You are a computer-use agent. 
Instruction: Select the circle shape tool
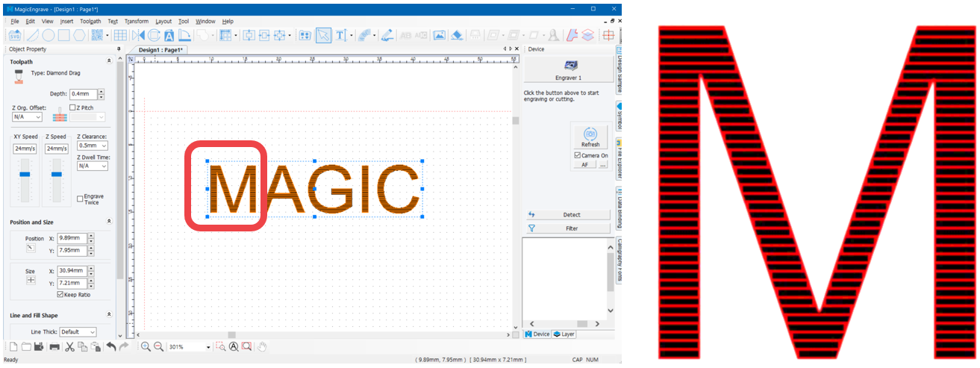(48, 35)
